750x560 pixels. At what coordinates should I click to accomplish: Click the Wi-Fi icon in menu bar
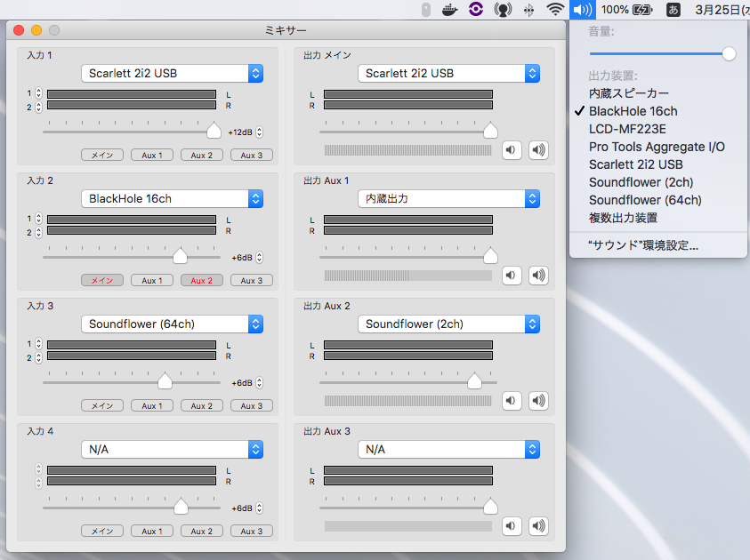pyautogui.click(x=555, y=10)
